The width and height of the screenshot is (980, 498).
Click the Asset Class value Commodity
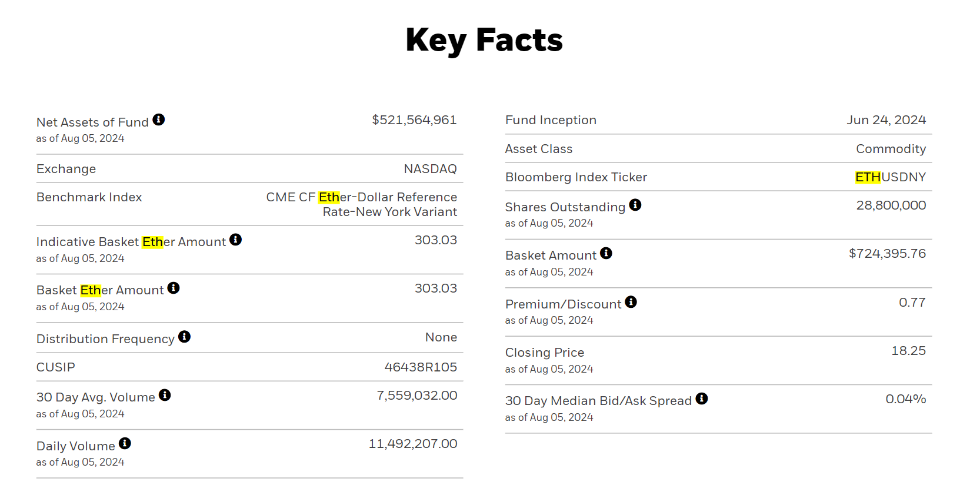891,149
